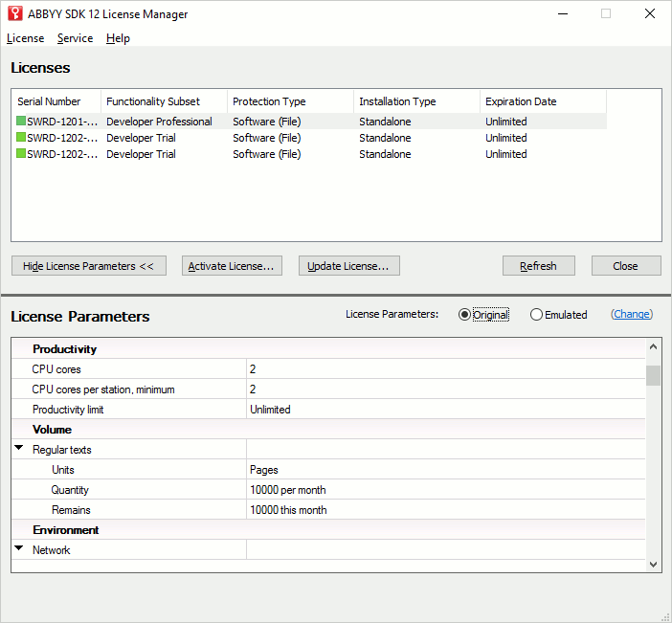
Task: Select the Quantity parameter row
Action: [328, 490]
